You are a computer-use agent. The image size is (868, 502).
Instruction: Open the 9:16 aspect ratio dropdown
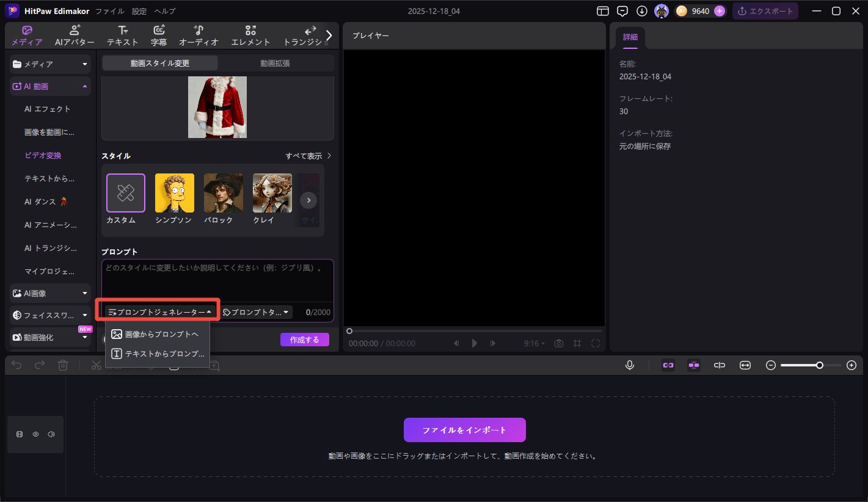click(534, 343)
